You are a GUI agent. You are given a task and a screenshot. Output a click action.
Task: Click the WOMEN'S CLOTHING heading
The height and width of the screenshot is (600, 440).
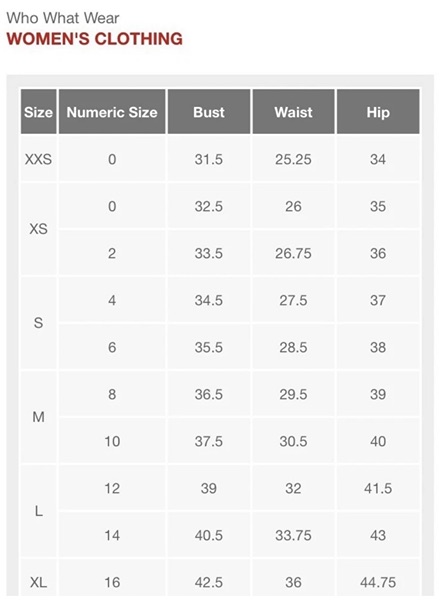pyautogui.click(x=95, y=39)
